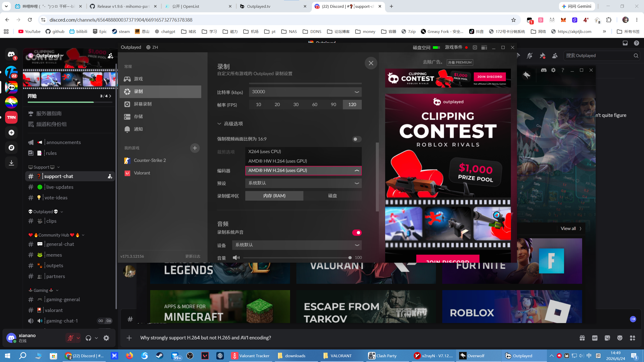
Task: Open pinned messages icon in Discord header
Action: coord(542,56)
